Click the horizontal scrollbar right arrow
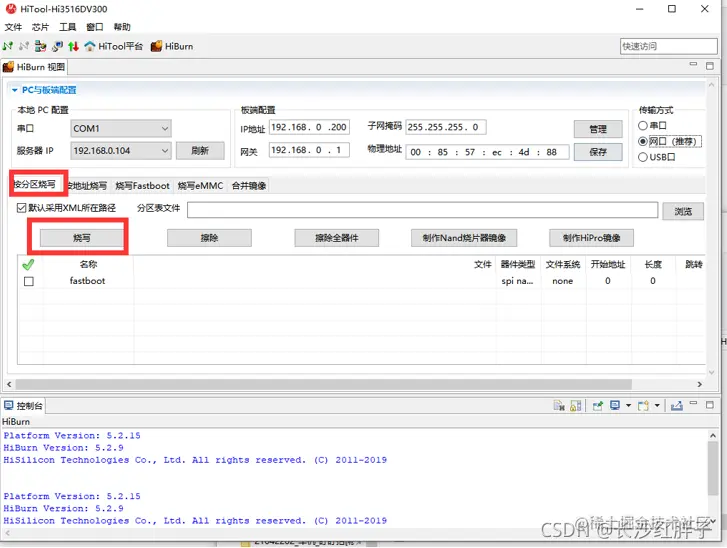The height and width of the screenshot is (548, 727). [x=700, y=384]
